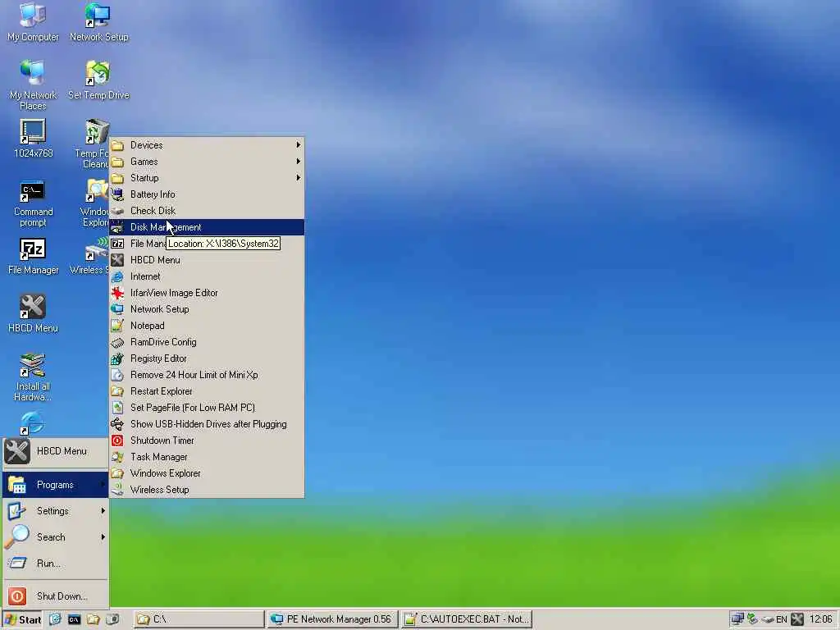The image size is (840, 630).
Task: Expand the Devices submenu
Action: click(208, 145)
